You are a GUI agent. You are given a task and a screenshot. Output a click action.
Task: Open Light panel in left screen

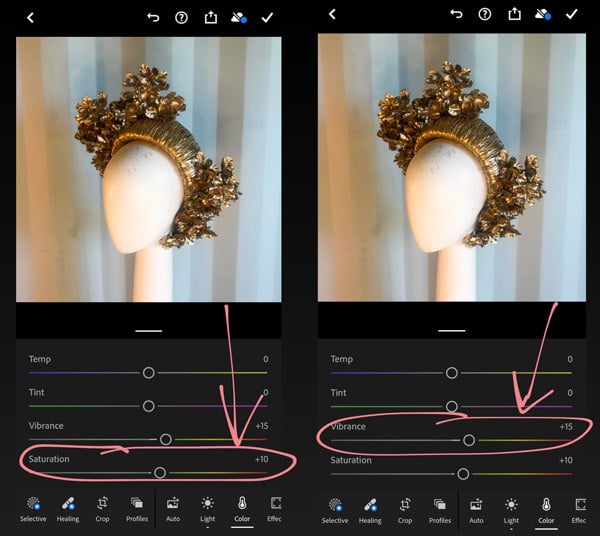[x=207, y=510]
